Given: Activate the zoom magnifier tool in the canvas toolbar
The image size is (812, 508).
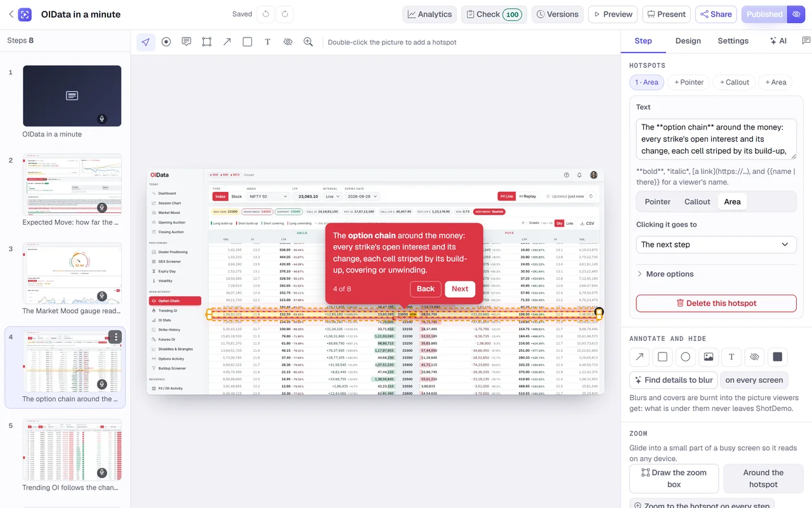Looking at the screenshot, I should (308, 42).
